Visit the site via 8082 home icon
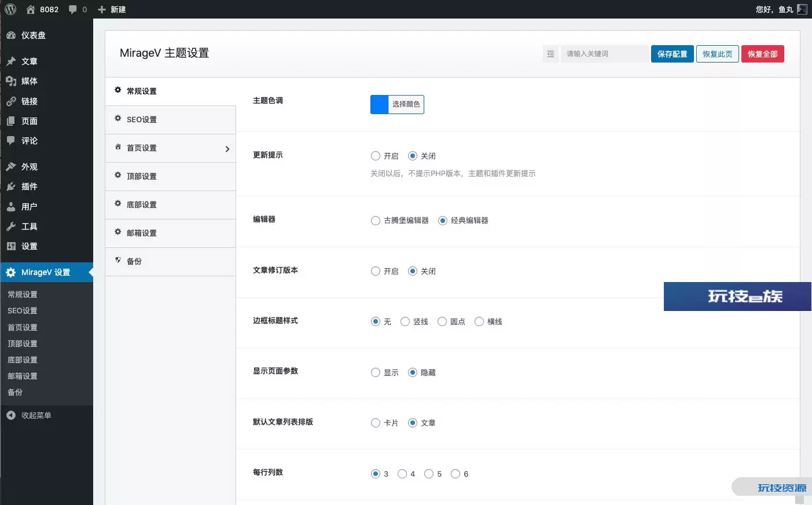The height and width of the screenshot is (505, 812). point(31,9)
